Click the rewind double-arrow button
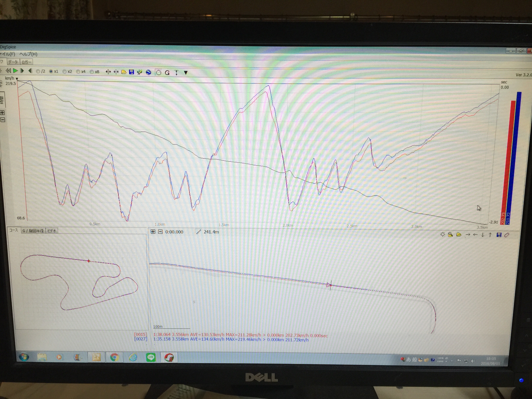This screenshot has width=532, height=399. [x=8, y=71]
